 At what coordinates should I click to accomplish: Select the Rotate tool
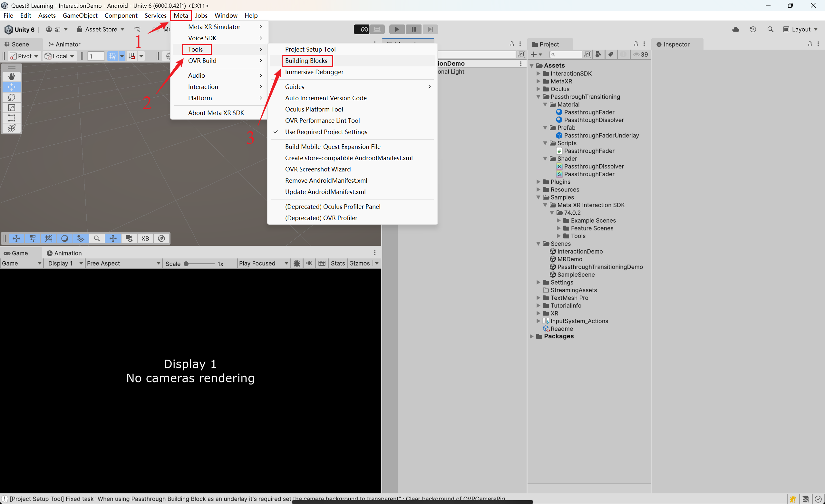[x=11, y=97]
